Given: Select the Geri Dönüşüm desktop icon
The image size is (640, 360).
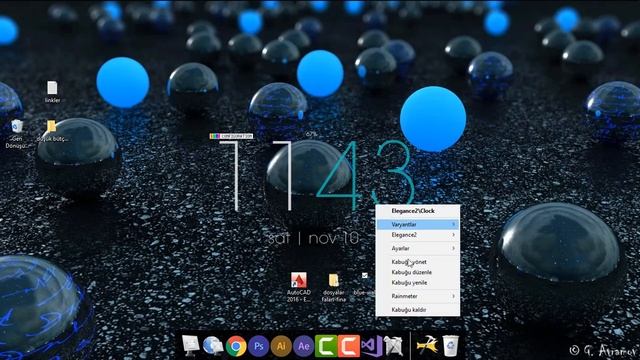Looking at the screenshot, I should pos(17,134).
